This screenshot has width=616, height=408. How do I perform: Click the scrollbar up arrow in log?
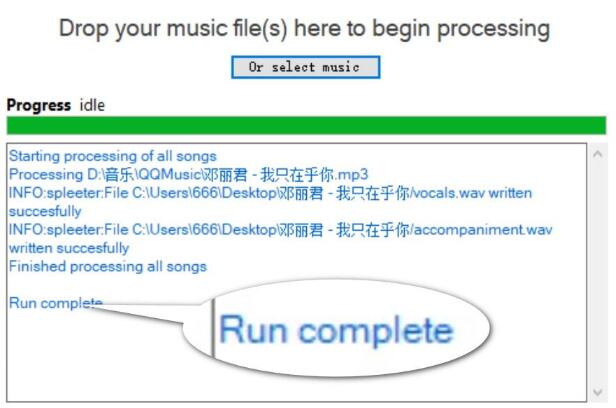click(x=598, y=154)
